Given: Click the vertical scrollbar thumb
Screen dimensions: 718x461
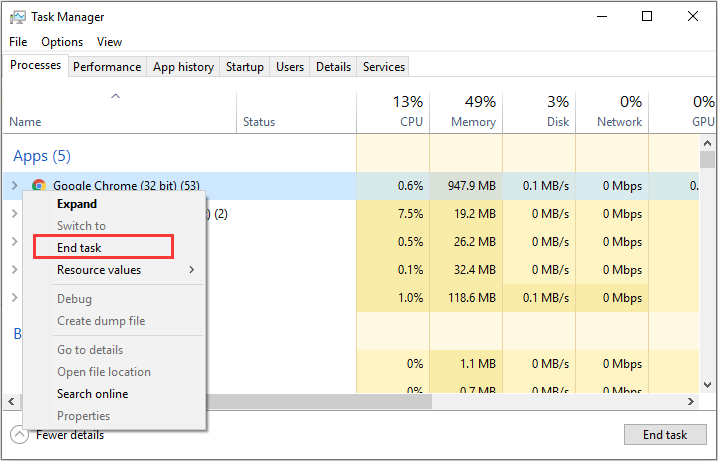Looking at the screenshot, I should click(707, 160).
